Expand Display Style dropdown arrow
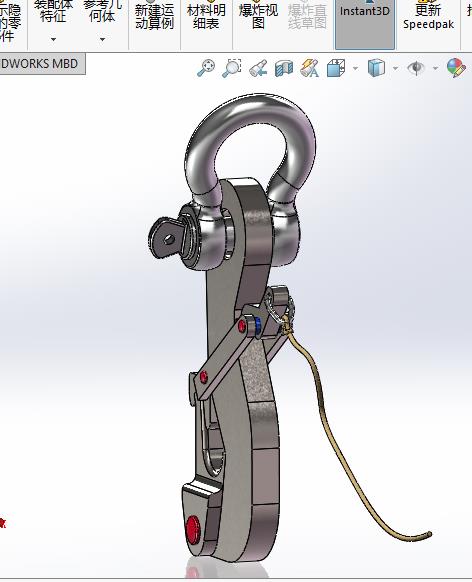 pyautogui.click(x=395, y=68)
